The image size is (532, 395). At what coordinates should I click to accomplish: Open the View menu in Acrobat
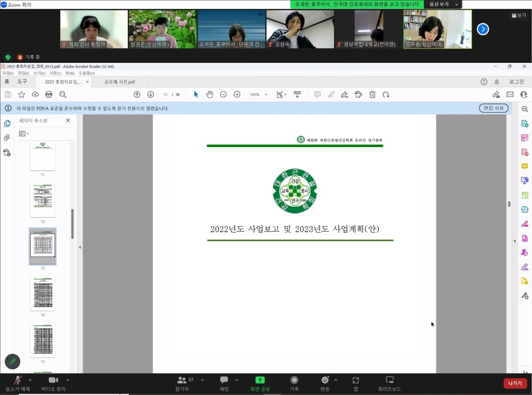(39, 73)
